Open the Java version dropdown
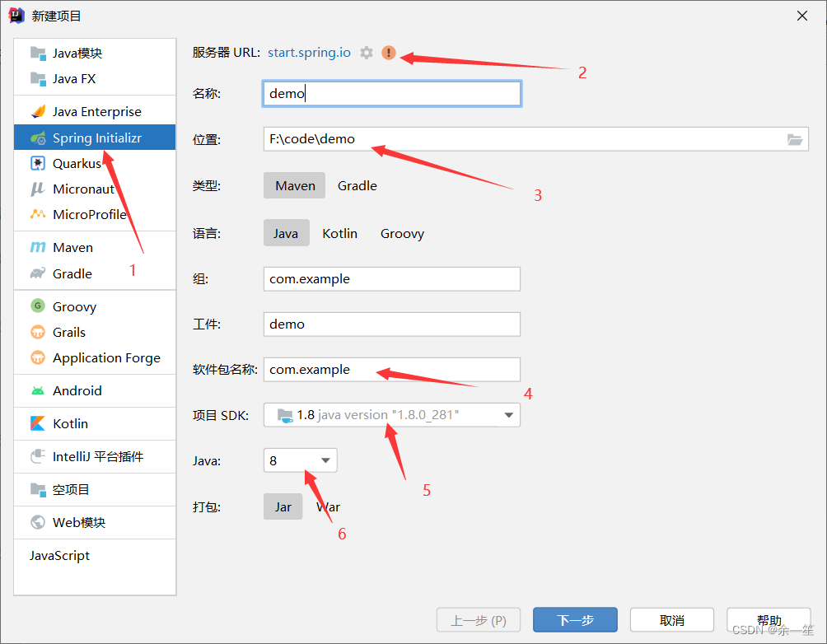The height and width of the screenshot is (644, 827). coord(325,460)
